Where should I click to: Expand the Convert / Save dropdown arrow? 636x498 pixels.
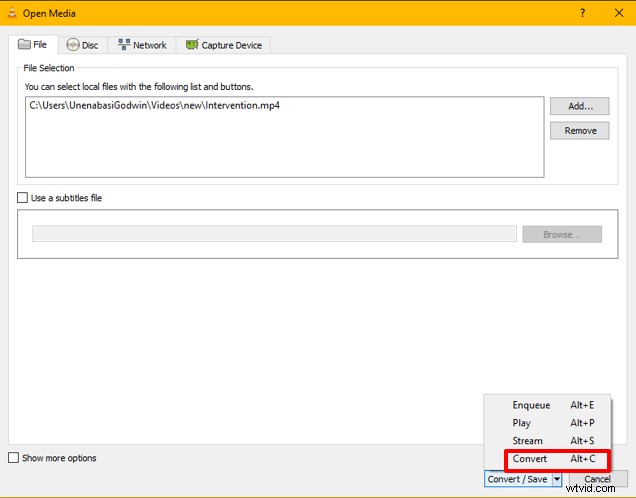coord(557,479)
